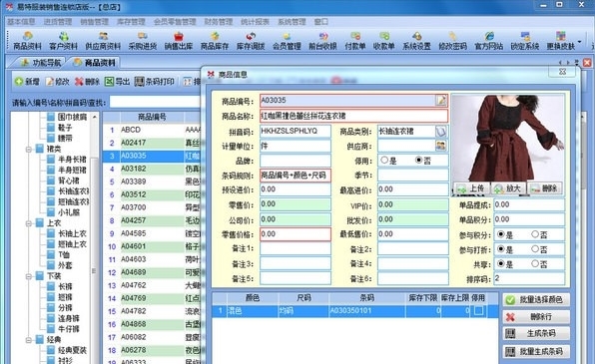Click 条码 cell A030350101
595x364 pixels.
click(367, 311)
